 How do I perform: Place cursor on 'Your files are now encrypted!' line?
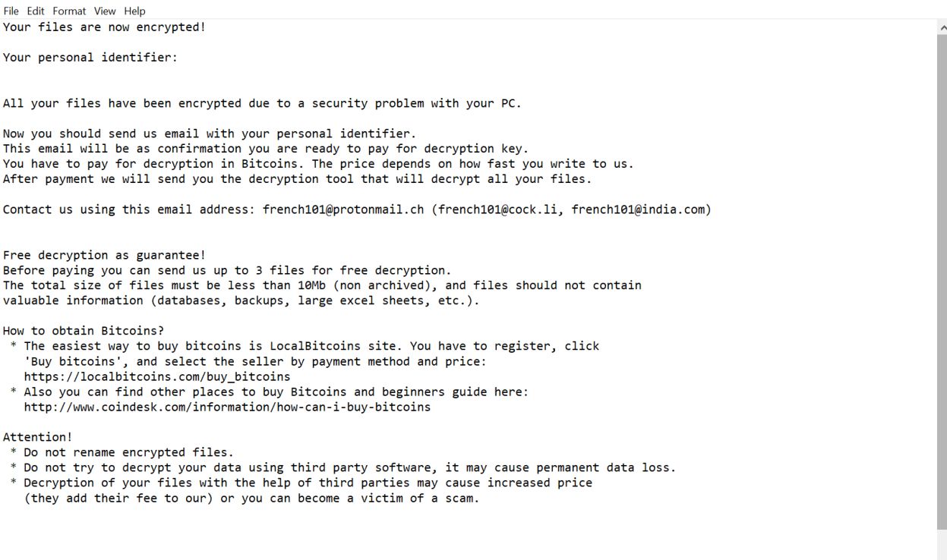coord(104,27)
